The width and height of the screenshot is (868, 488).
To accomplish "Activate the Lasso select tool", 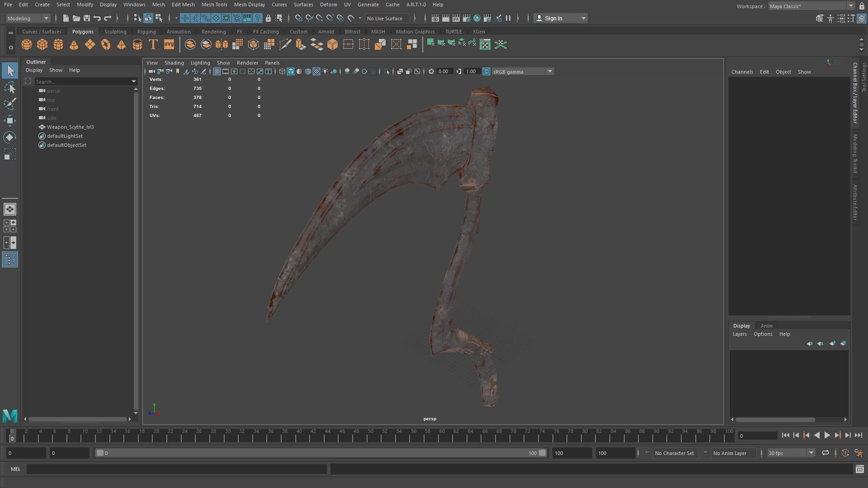I will pos(10,87).
